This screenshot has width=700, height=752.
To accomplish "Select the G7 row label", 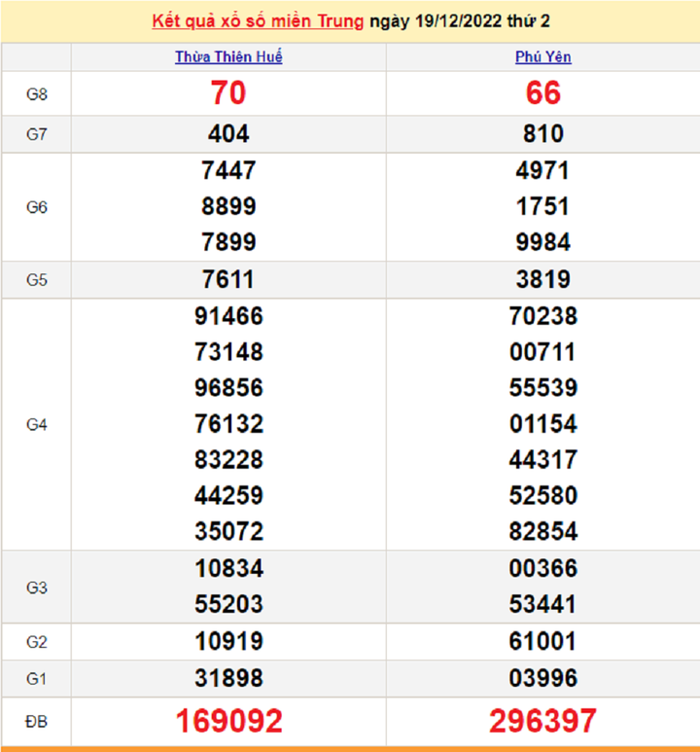I will pyautogui.click(x=37, y=134).
